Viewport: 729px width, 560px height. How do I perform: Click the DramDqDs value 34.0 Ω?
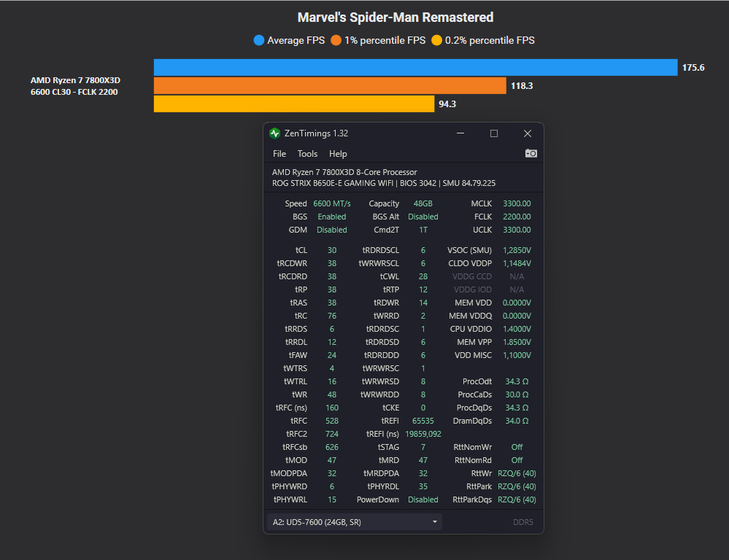(517, 421)
